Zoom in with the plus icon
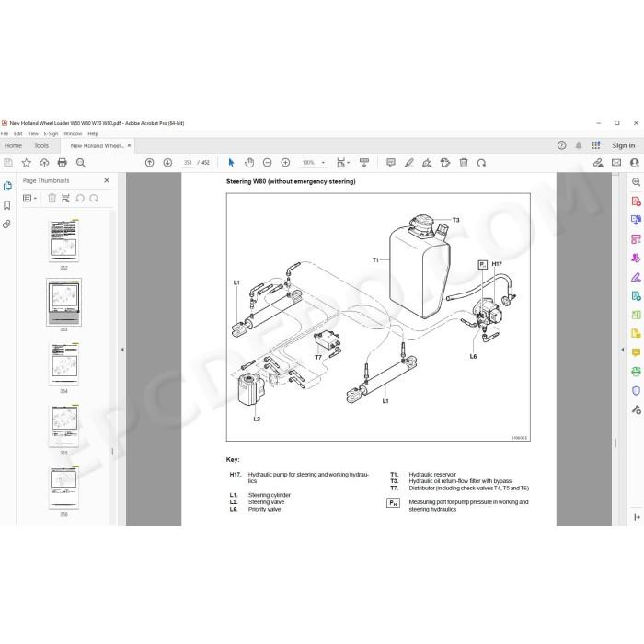Image resolution: width=644 pixels, height=644 pixels. (285, 163)
